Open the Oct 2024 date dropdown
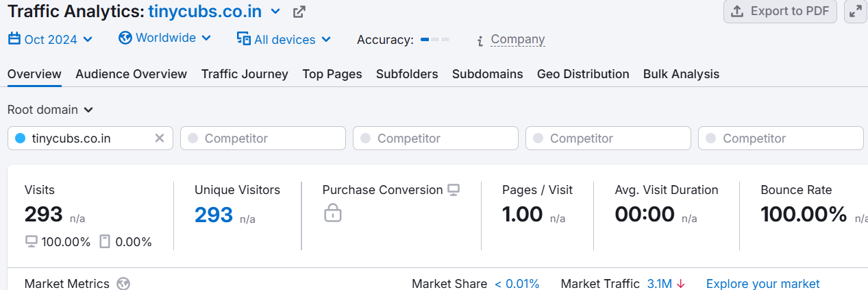 tap(51, 39)
